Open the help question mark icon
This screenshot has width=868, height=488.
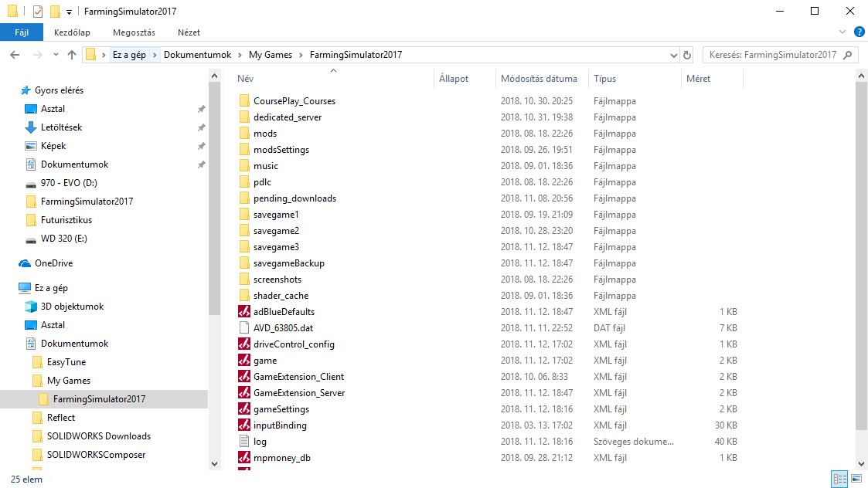point(859,32)
